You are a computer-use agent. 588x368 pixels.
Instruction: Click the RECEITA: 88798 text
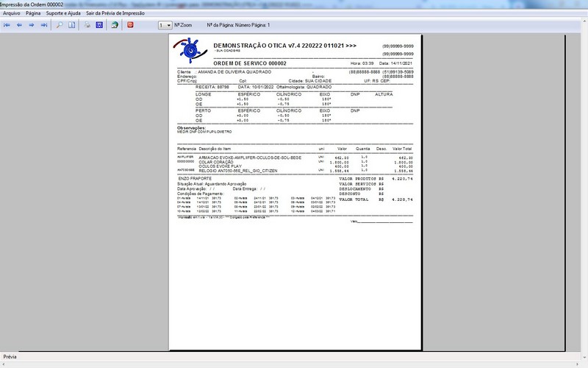(x=212, y=87)
